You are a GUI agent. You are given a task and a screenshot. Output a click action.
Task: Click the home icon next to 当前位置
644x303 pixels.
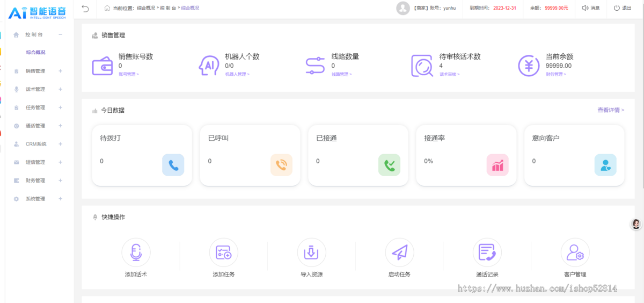107,8
